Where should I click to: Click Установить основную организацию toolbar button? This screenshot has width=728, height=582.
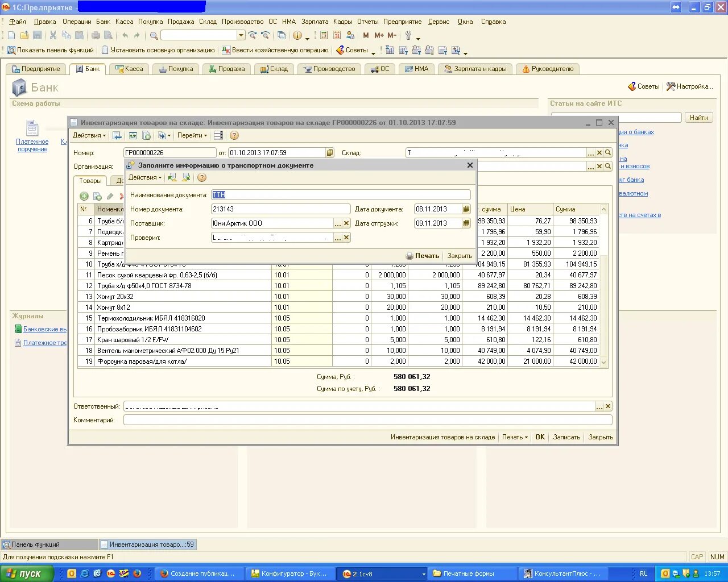(158, 50)
